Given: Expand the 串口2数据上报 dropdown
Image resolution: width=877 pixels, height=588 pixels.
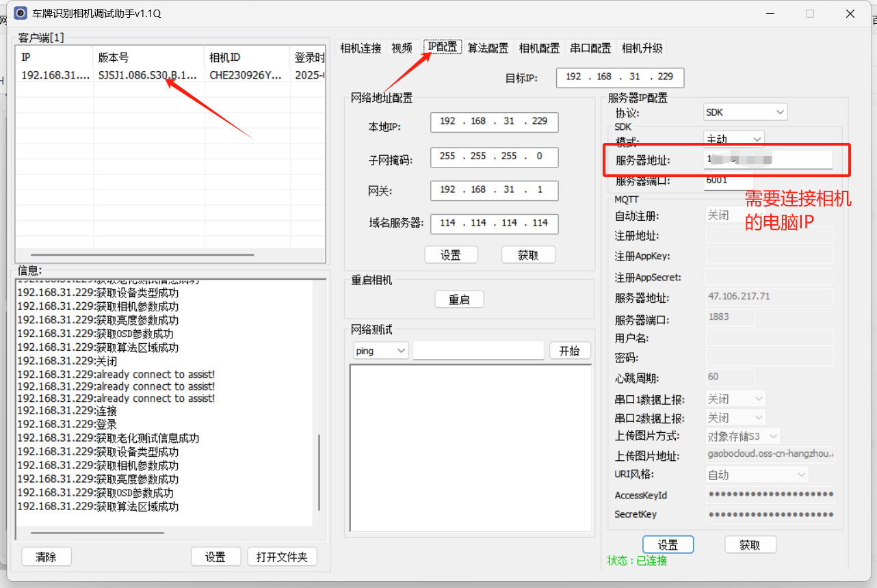Looking at the screenshot, I should coord(735,418).
